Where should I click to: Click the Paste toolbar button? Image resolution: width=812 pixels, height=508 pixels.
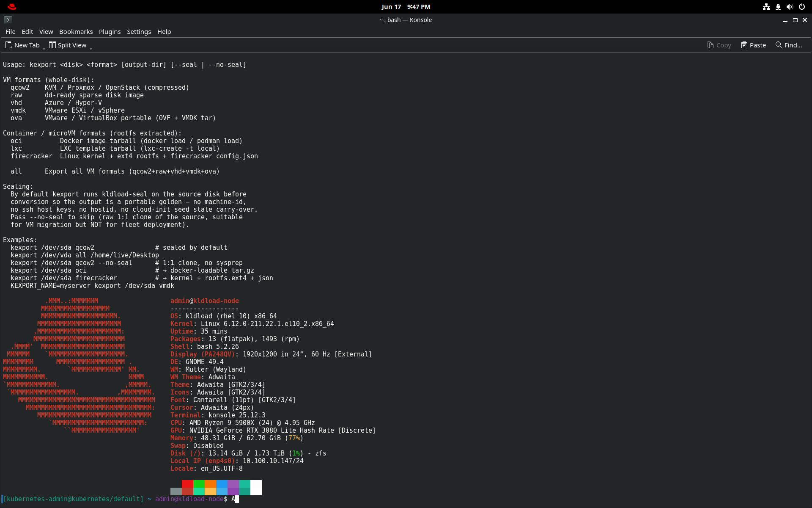coord(753,45)
